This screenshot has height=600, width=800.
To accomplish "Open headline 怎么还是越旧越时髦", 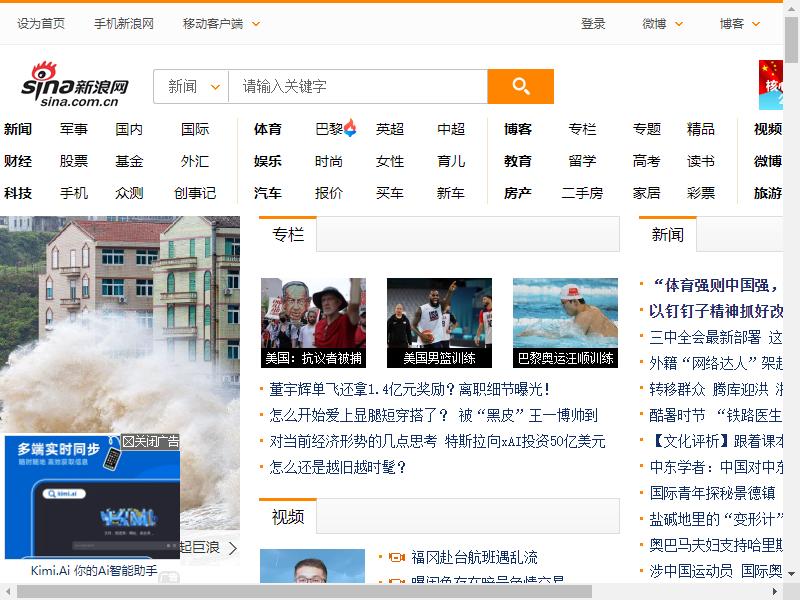I will click(337, 467).
